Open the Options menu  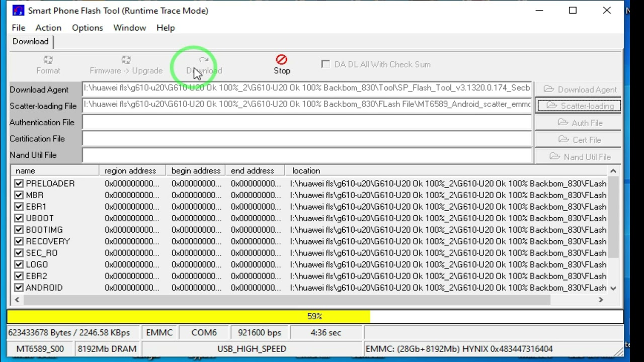87,28
